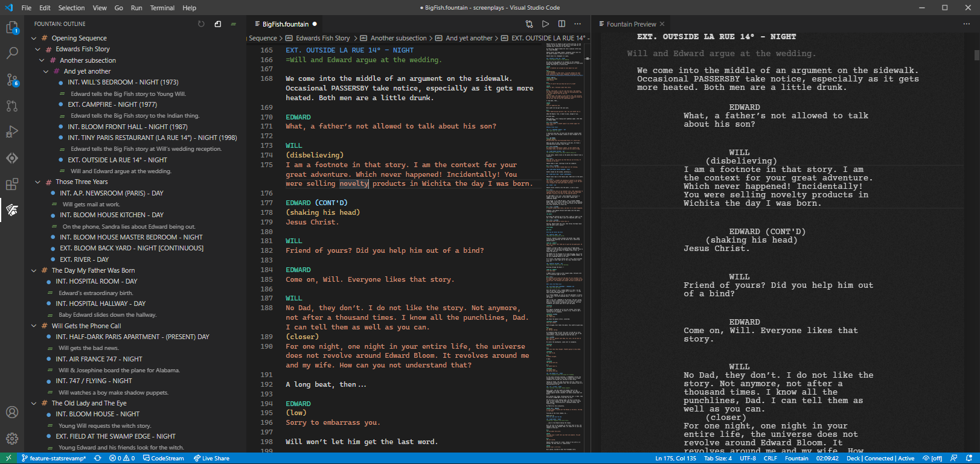Open notifications bell in status bar

click(969, 459)
